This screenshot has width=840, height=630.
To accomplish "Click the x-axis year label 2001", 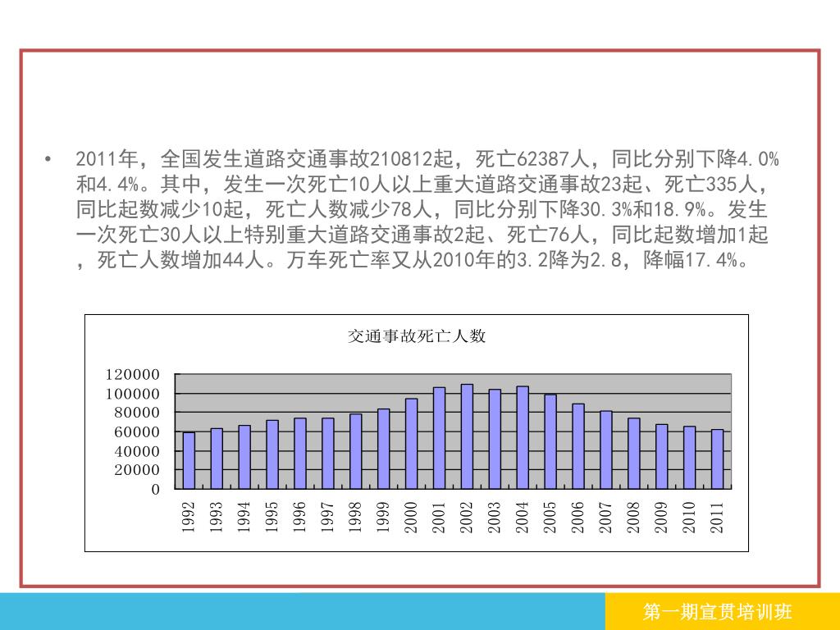I will tap(439, 517).
